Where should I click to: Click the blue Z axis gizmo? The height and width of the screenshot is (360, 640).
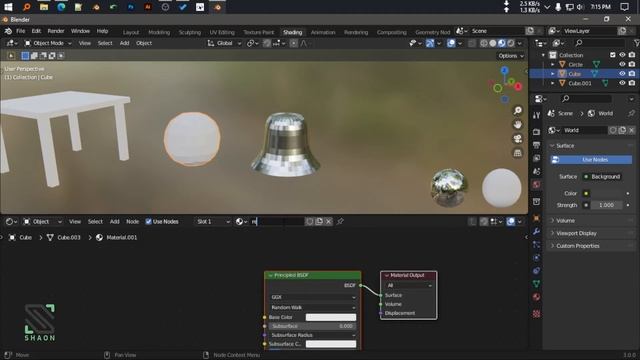(x=504, y=70)
